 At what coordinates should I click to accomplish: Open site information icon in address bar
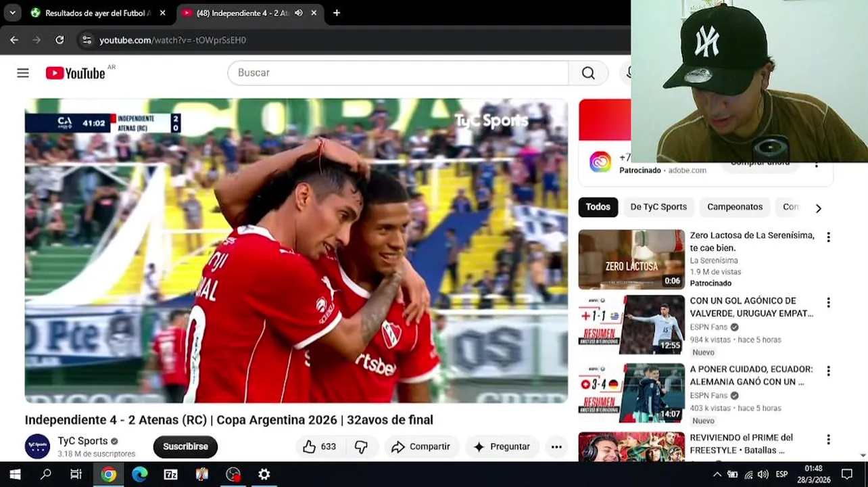tap(87, 40)
